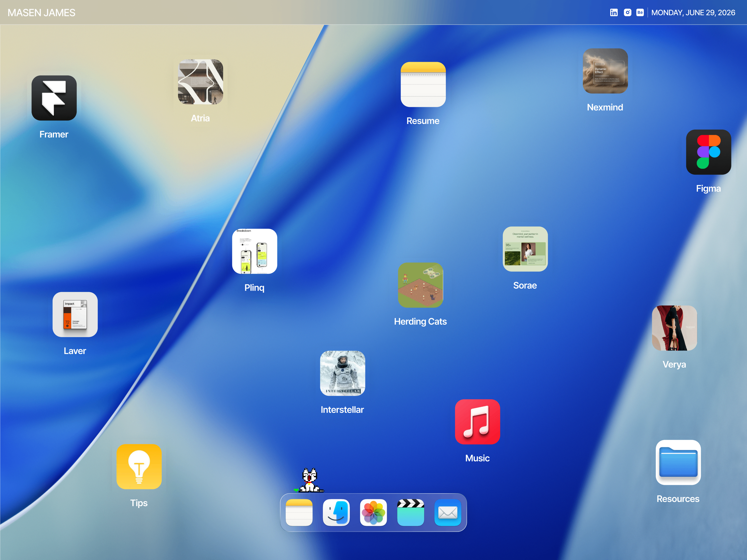The width and height of the screenshot is (747, 560).
Task: Open the Herding Cats game icon
Action: 420,285
